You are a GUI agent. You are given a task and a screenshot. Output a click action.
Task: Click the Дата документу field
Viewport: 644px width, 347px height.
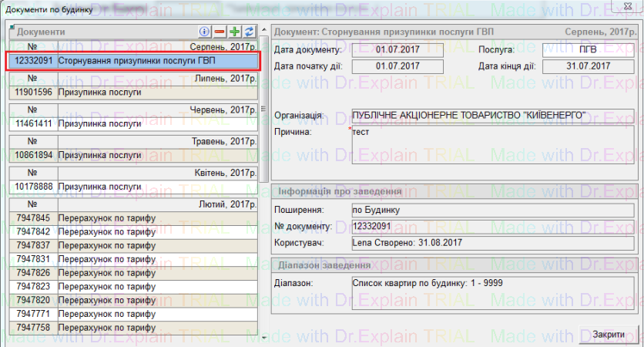397,49
